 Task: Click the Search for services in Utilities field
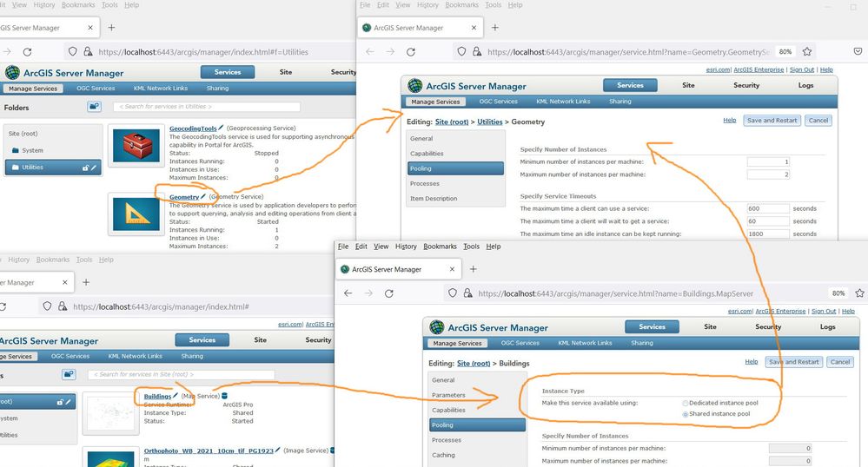point(207,107)
